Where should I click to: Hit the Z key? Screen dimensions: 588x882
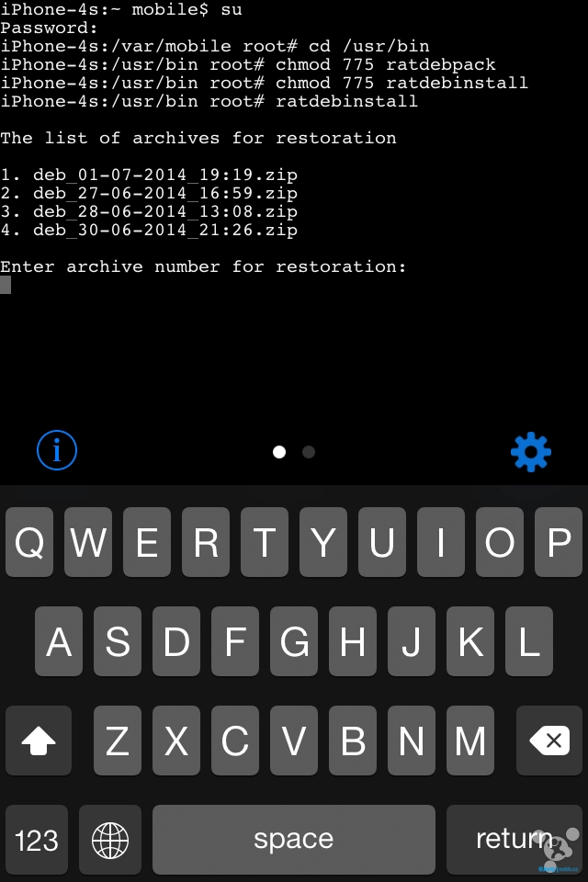118,741
